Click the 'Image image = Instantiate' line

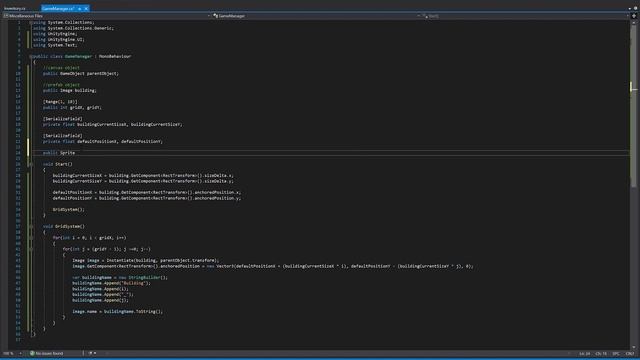click(x=146, y=260)
